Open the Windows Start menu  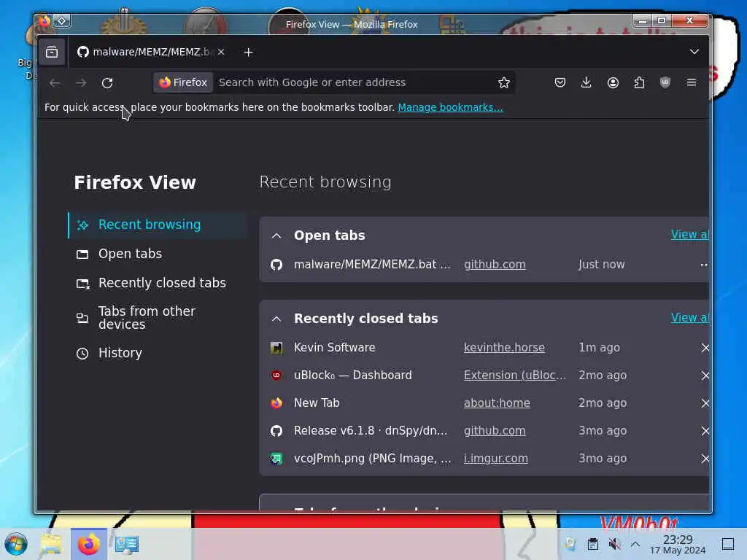(x=16, y=544)
